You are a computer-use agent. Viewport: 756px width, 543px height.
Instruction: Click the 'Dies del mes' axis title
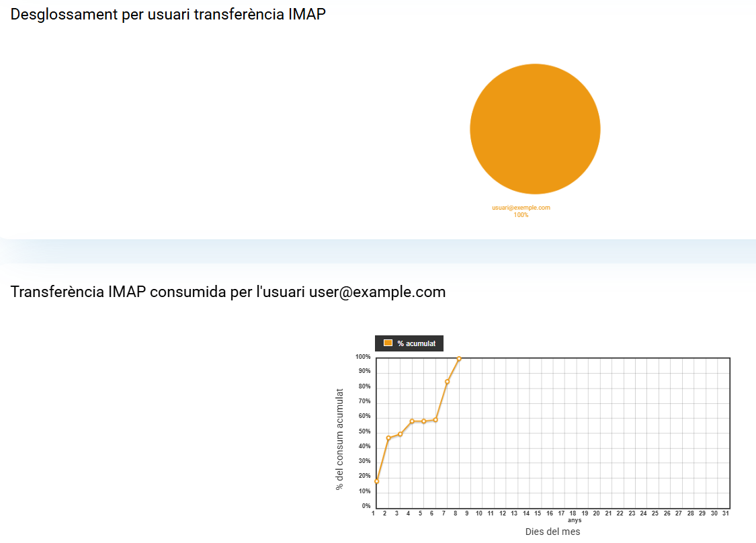pos(552,532)
